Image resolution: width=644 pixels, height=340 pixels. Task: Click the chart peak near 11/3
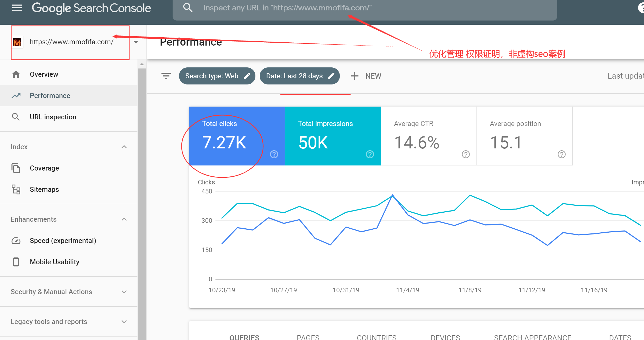tap(392, 195)
